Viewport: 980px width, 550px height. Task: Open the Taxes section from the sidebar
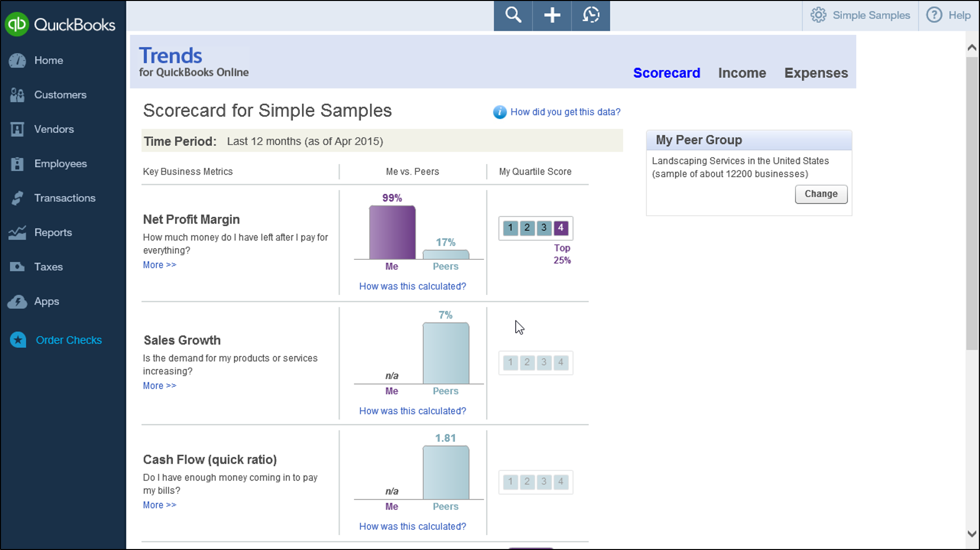[17, 267]
